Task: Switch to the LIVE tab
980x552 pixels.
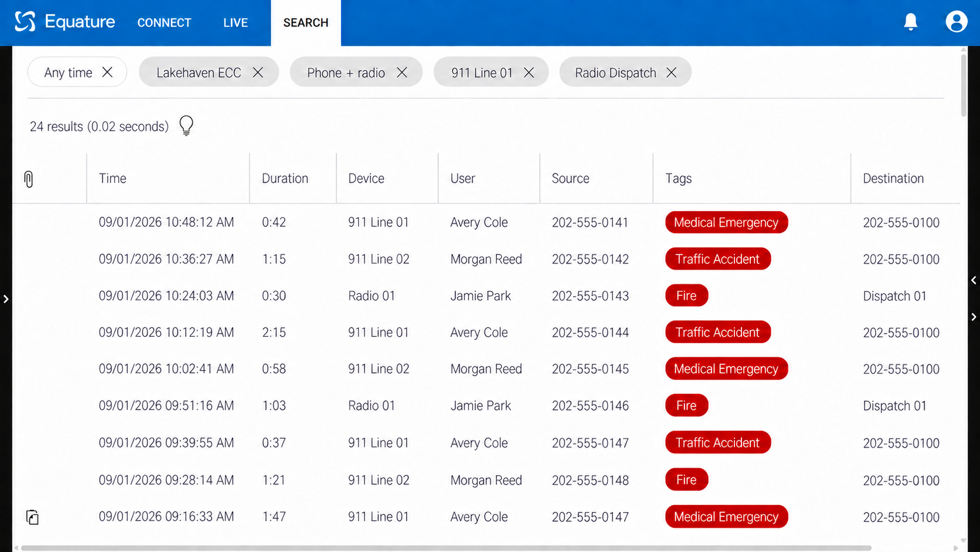Action: tap(236, 23)
